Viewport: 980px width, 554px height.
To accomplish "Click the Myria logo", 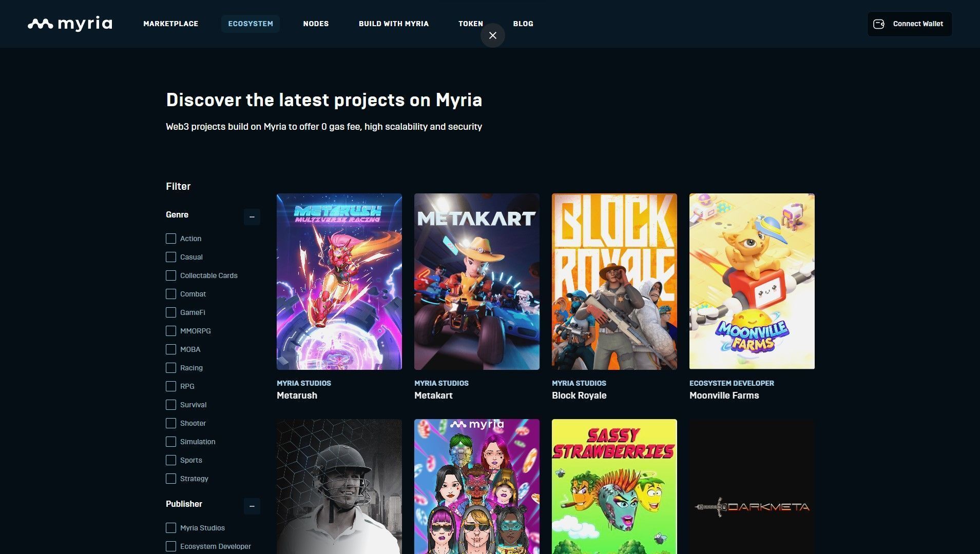I will pyautogui.click(x=70, y=24).
